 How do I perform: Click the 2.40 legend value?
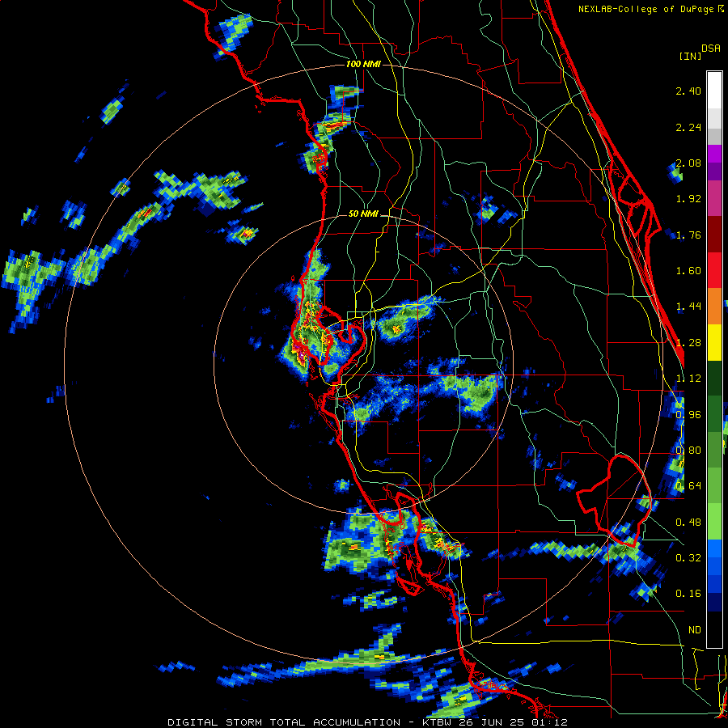[x=688, y=91]
